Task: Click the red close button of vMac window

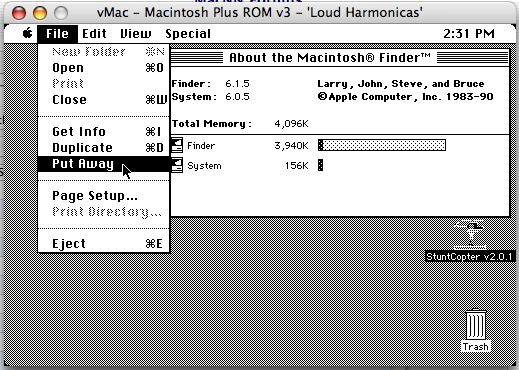Action: pos(19,13)
